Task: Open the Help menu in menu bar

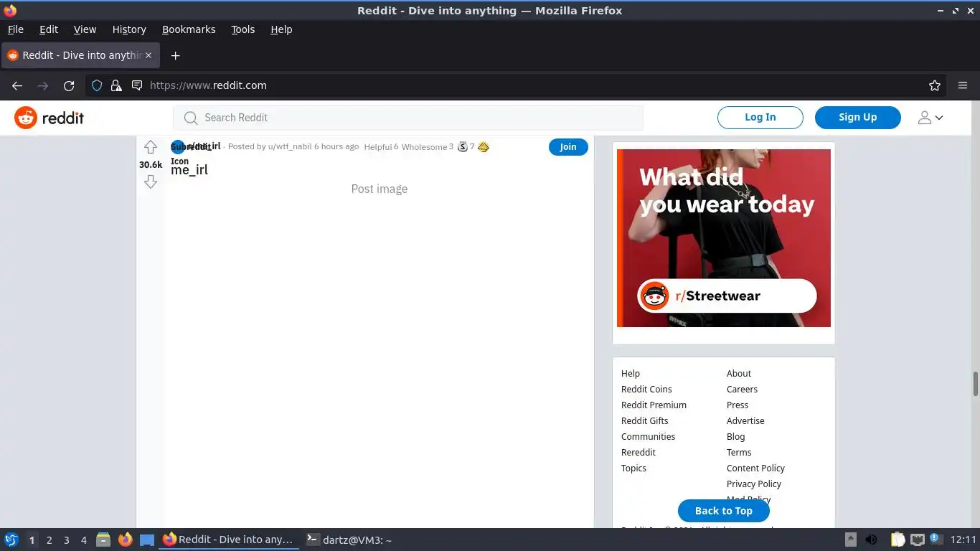Action: tap(281, 29)
